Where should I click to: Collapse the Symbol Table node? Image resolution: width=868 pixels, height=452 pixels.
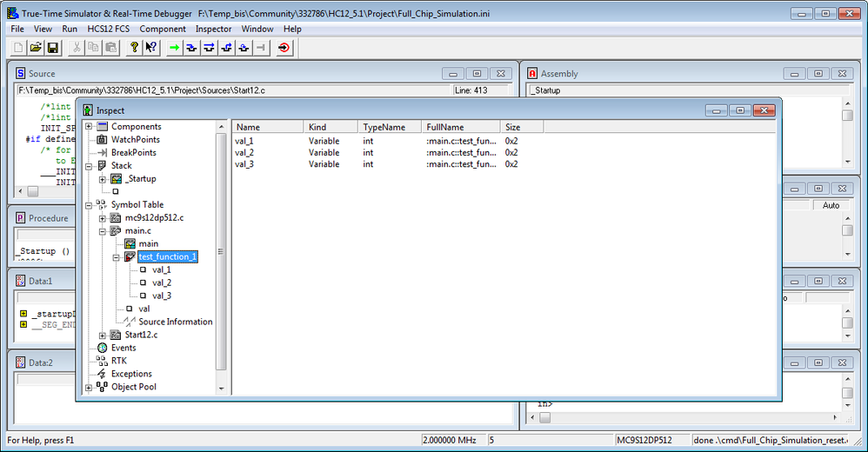click(x=89, y=205)
